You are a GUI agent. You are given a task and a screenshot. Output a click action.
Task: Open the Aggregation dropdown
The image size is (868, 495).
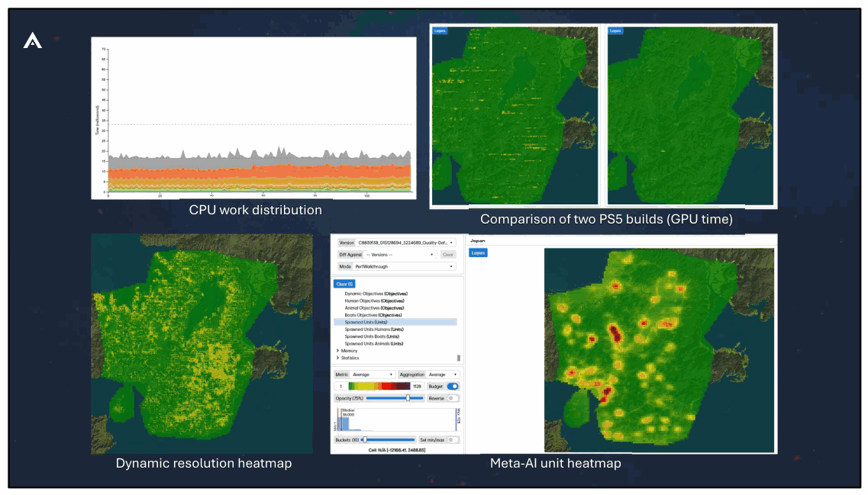click(x=443, y=374)
